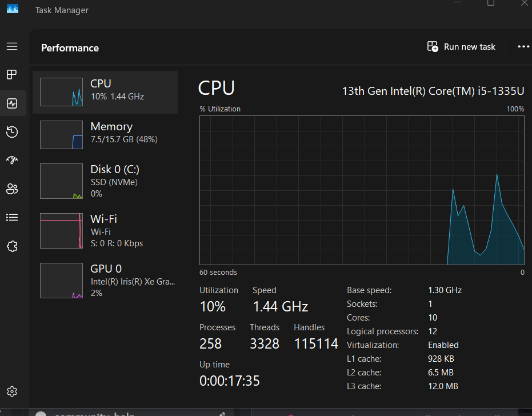
Task: Click memory usage 7.5/15.7 GB (48%) text
Action: 124,139
